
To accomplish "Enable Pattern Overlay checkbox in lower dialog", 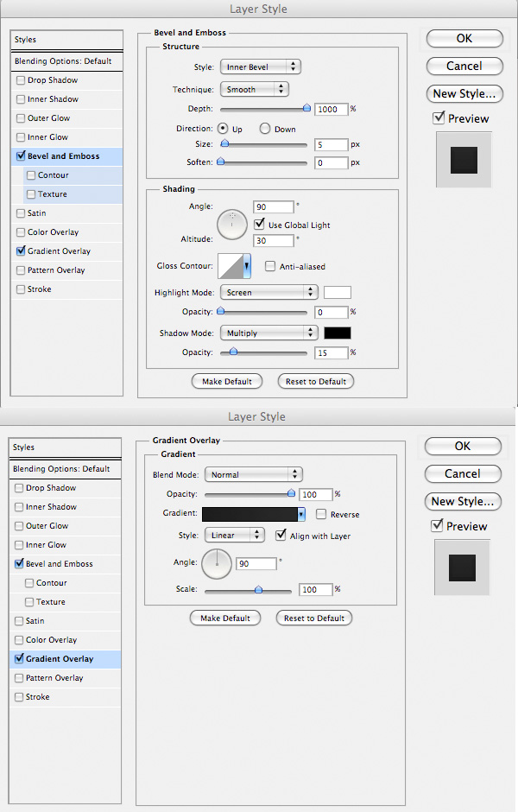I will pyautogui.click(x=19, y=678).
